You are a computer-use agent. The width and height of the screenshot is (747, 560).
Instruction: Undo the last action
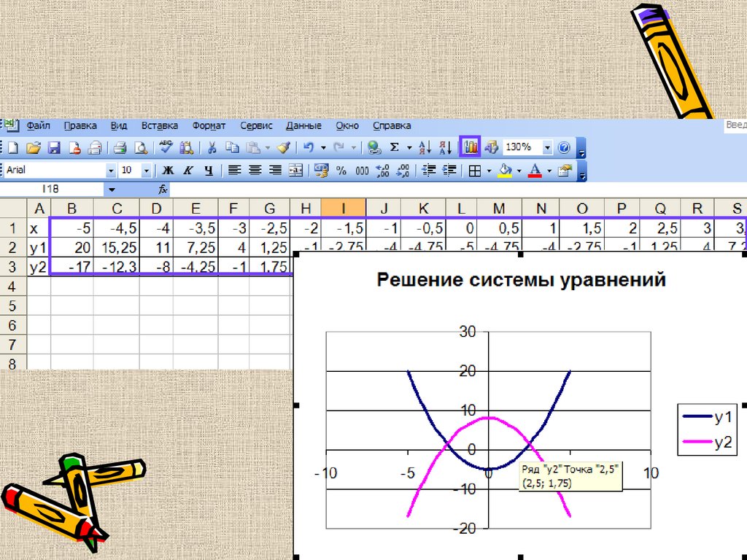point(309,148)
